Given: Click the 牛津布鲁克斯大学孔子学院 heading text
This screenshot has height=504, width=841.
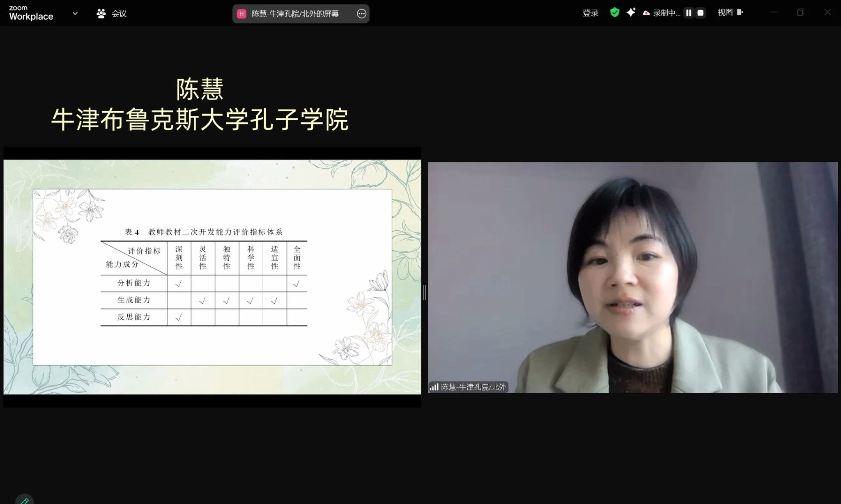Looking at the screenshot, I should point(200,119).
